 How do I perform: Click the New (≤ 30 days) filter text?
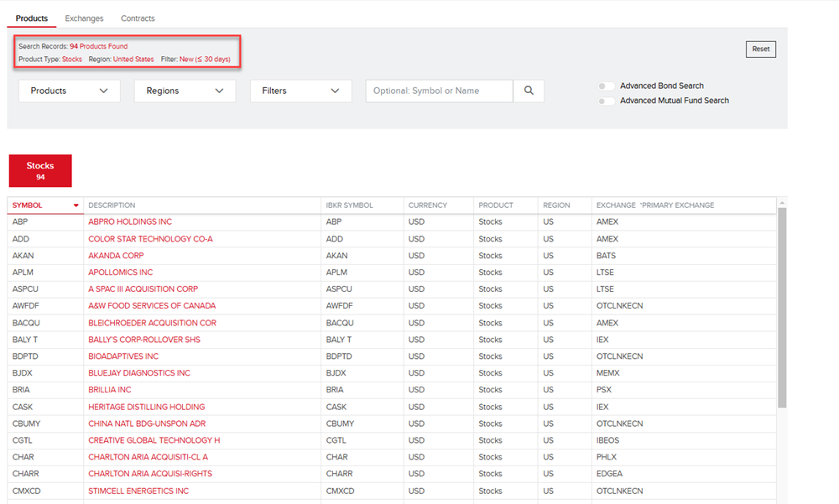click(x=205, y=60)
